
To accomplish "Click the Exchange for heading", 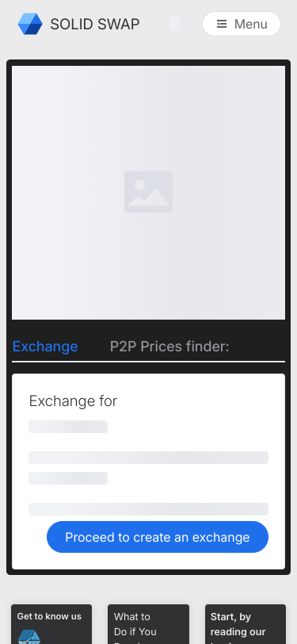I will point(73,401).
